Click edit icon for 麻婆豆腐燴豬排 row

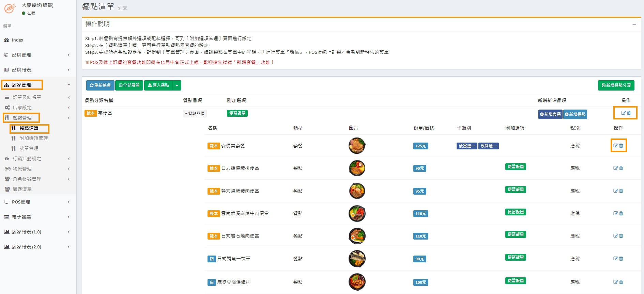(615, 282)
